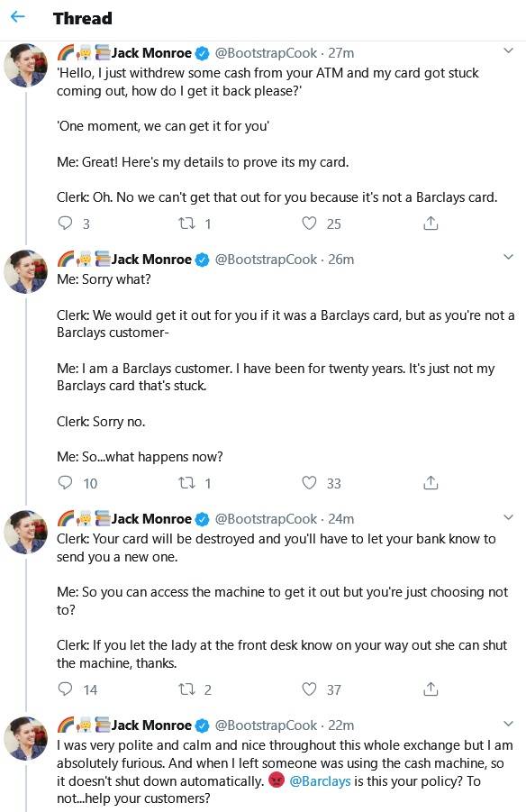Viewport: 526px width, 812px height.
Task: Open @BootstrapCook handle on first tweet
Action: click(x=266, y=53)
